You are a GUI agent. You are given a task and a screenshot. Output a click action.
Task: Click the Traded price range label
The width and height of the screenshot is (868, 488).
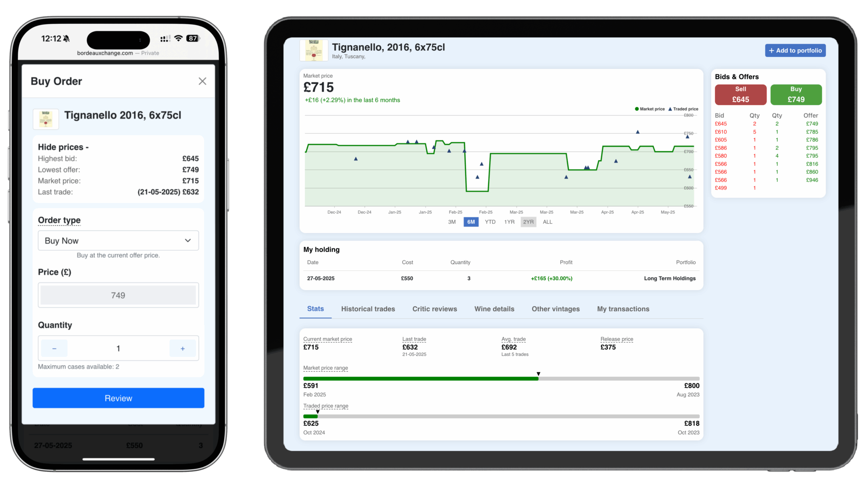coord(325,406)
